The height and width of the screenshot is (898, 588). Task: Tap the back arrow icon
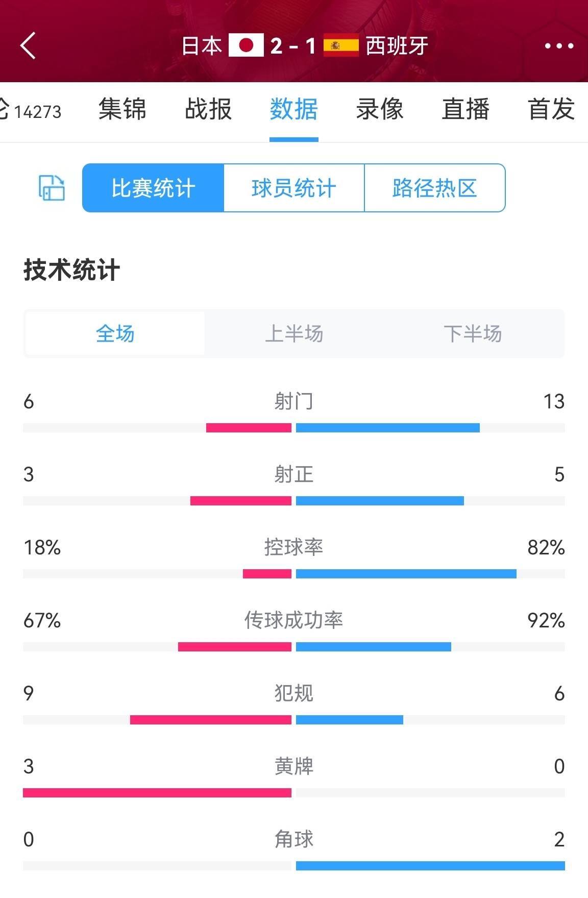[28, 46]
